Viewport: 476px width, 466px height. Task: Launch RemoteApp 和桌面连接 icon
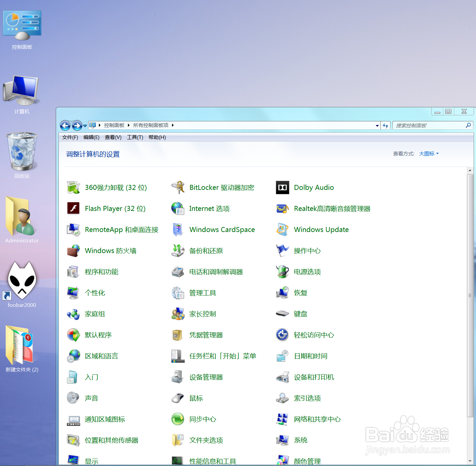[x=73, y=230]
